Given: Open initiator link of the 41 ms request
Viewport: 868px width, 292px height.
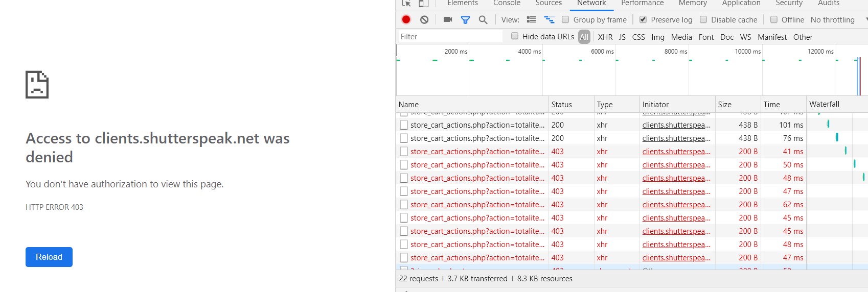Looking at the screenshot, I should tap(676, 151).
